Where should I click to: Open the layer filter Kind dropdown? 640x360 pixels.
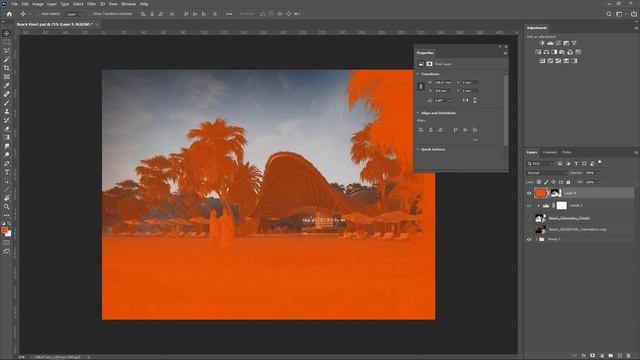point(540,164)
